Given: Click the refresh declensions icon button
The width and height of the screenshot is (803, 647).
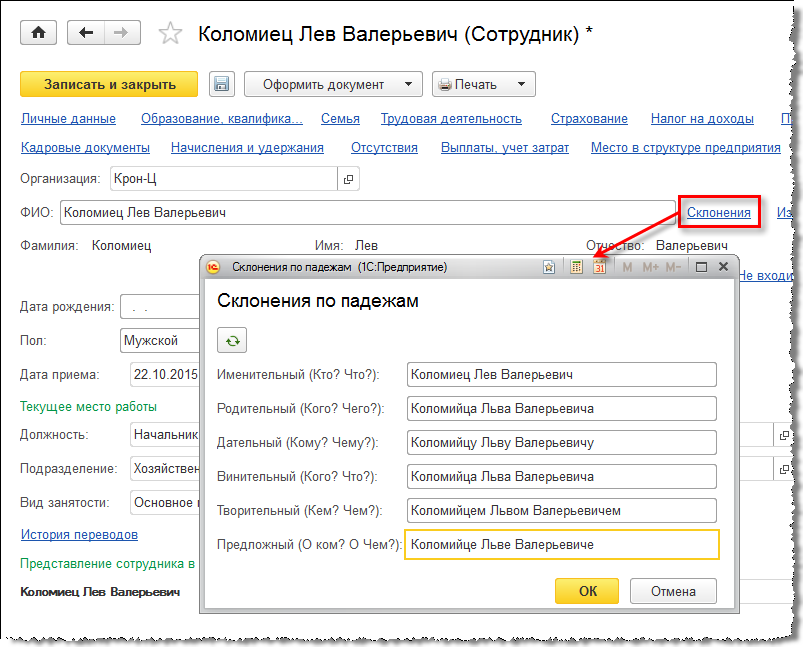Looking at the screenshot, I should (x=232, y=341).
